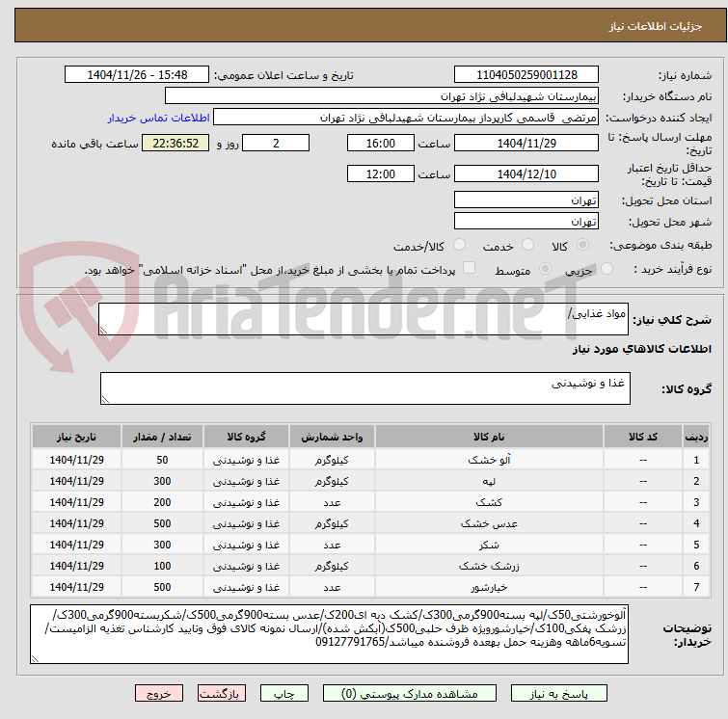Click the price validity date 1404/12/10 field

click(x=526, y=173)
